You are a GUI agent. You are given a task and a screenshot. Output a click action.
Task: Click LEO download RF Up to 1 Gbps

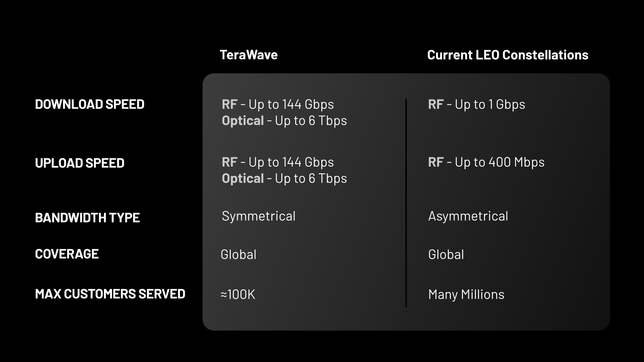coord(476,104)
